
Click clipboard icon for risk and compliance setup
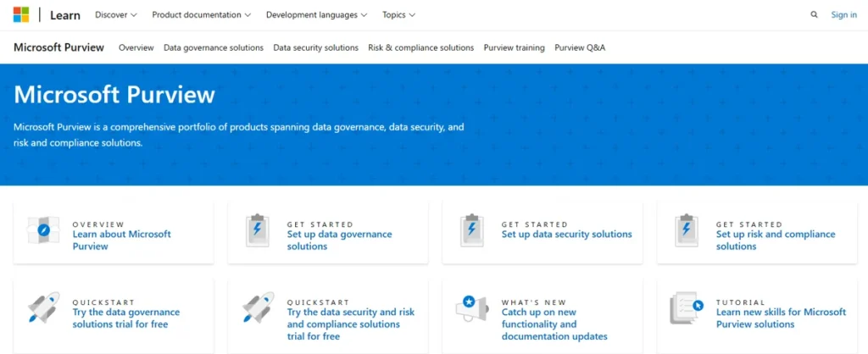click(x=687, y=230)
